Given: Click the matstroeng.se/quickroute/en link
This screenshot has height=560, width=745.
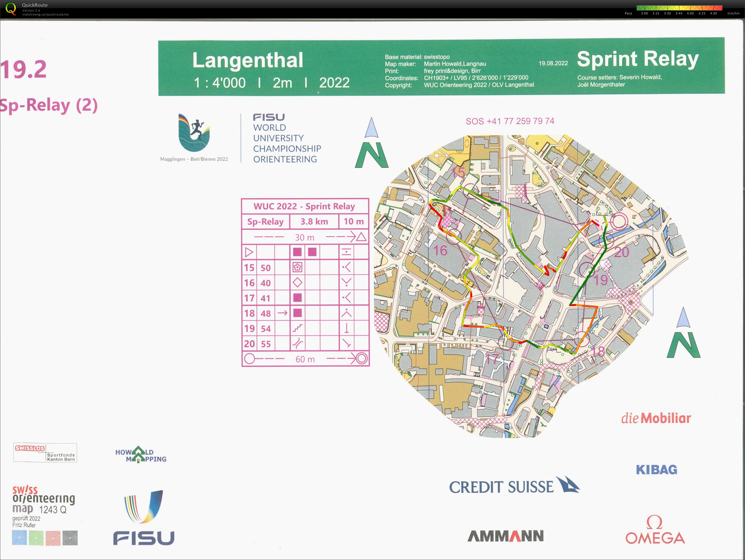Looking at the screenshot, I should (46, 14).
